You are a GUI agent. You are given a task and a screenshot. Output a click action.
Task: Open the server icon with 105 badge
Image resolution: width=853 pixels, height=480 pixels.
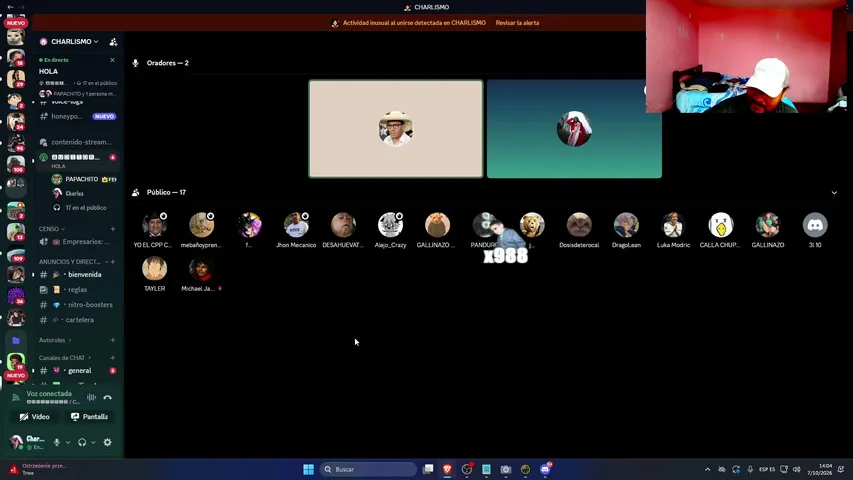point(16,164)
